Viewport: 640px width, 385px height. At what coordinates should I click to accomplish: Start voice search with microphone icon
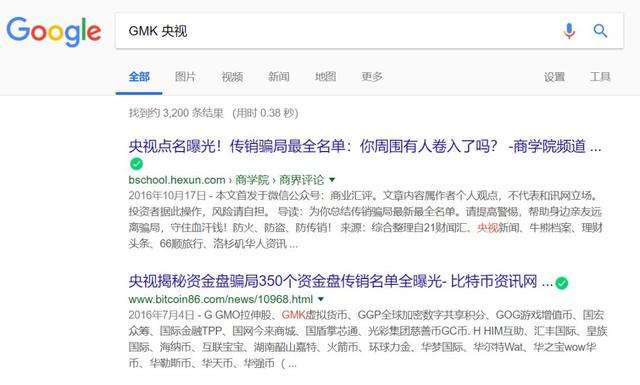point(569,31)
